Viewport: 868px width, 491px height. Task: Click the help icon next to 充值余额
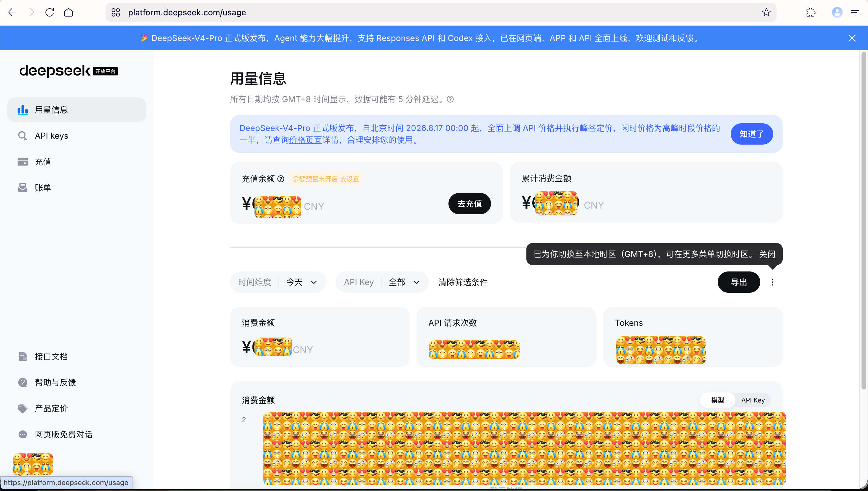point(281,179)
